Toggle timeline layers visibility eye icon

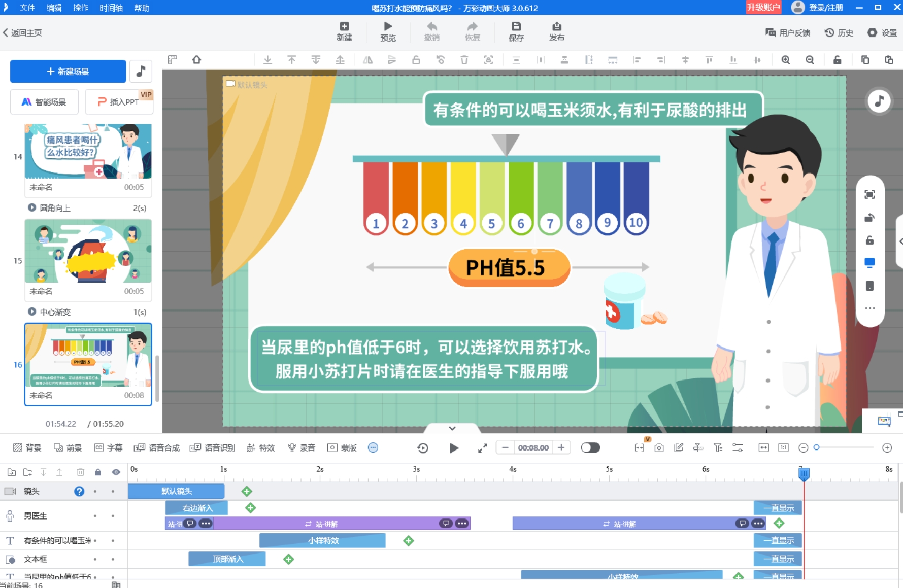(x=116, y=472)
